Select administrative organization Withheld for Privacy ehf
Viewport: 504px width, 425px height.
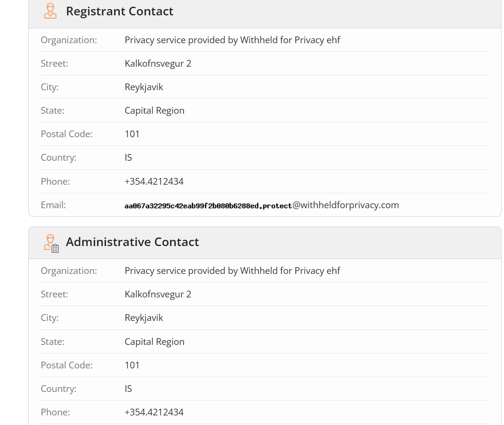[x=233, y=271]
